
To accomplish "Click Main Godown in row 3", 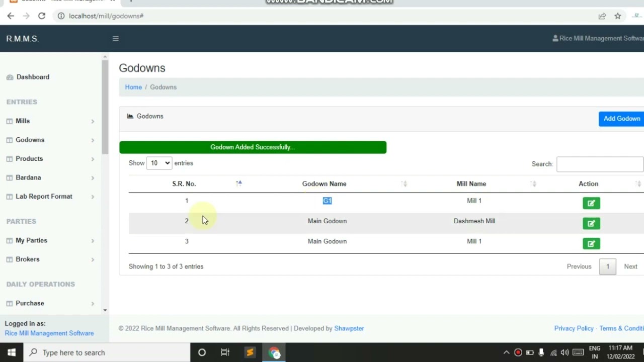I will pos(327,241).
